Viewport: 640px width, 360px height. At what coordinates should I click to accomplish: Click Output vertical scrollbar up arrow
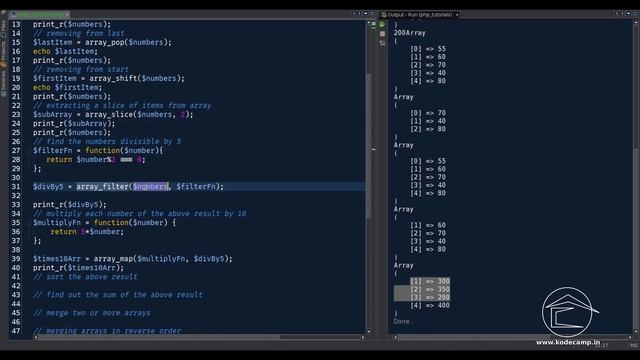636,22
